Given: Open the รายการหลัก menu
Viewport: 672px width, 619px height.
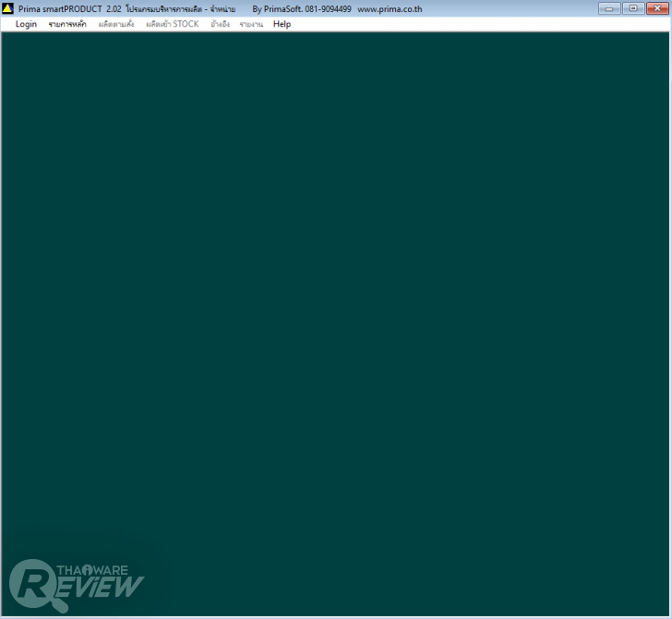Looking at the screenshot, I should [x=67, y=24].
